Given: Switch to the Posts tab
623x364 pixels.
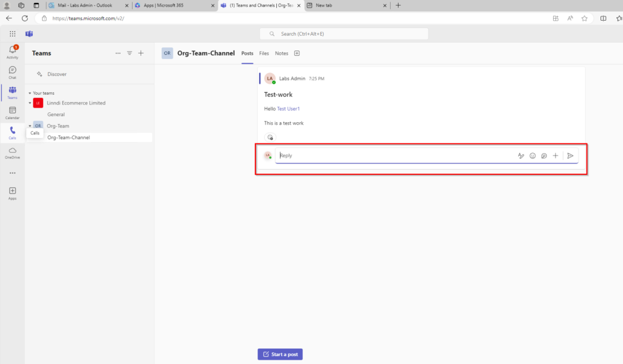Looking at the screenshot, I should coord(247,53).
